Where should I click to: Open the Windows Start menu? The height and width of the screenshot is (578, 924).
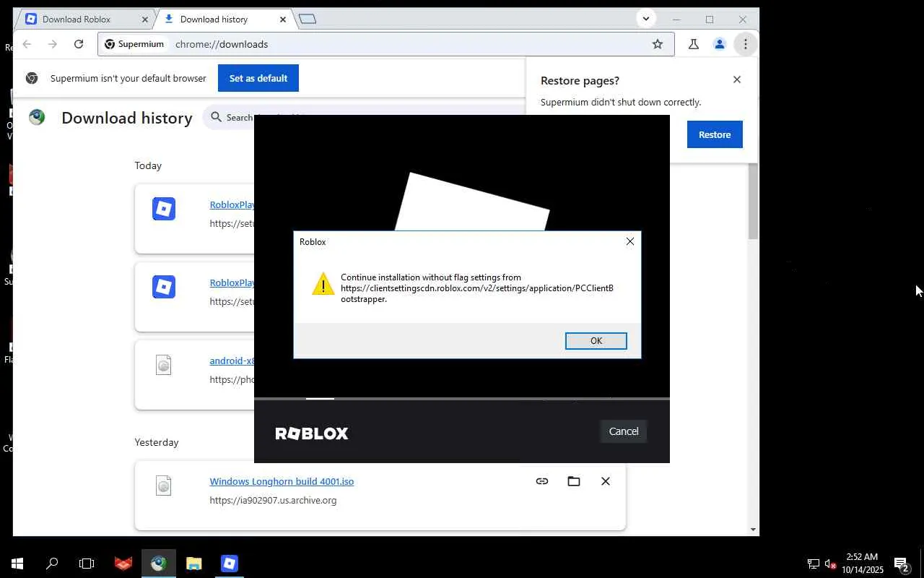click(x=17, y=564)
